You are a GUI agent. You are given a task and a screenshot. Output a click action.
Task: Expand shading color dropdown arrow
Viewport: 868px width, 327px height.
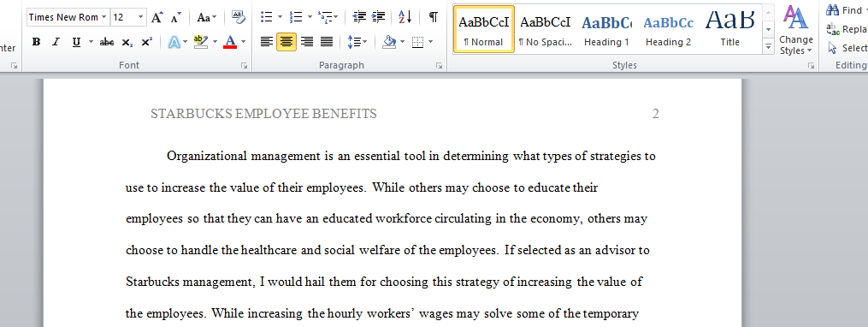click(x=403, y=42)
